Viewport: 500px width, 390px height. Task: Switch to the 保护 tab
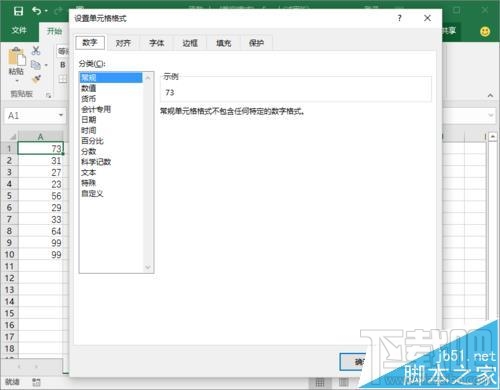256,43
